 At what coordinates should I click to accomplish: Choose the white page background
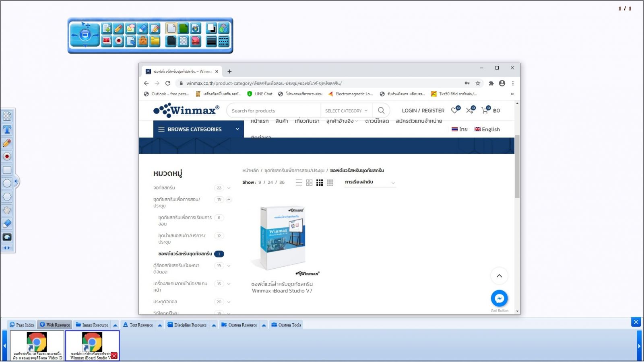(171, 28)
